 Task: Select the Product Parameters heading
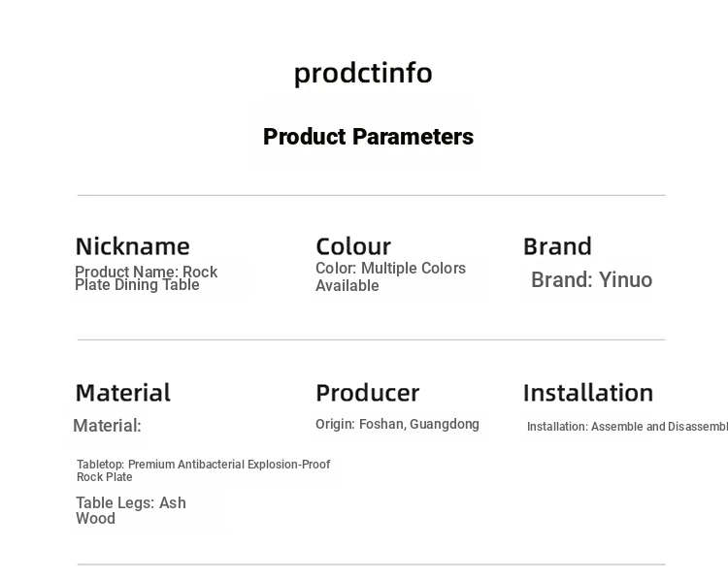pyautogui.click(x=368, y=137)
